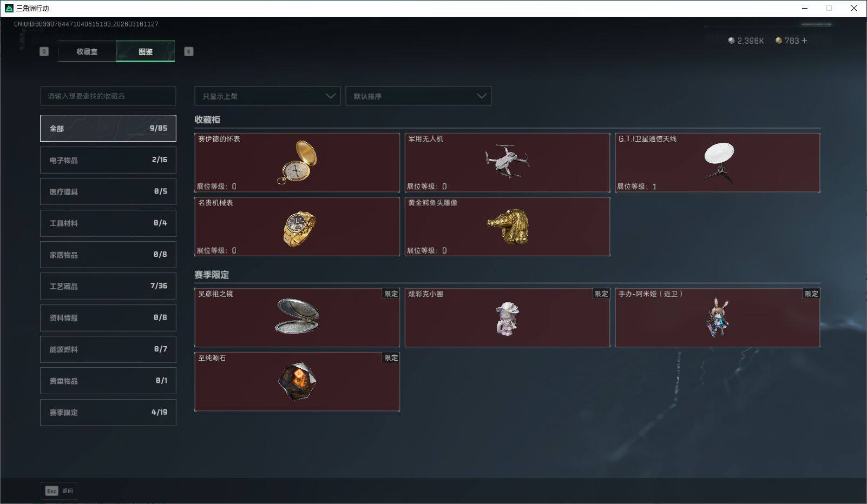The width and height of the screenshot is (867, 504).
Task: Select the 图鉴 tab
Action: pos(146,51)
